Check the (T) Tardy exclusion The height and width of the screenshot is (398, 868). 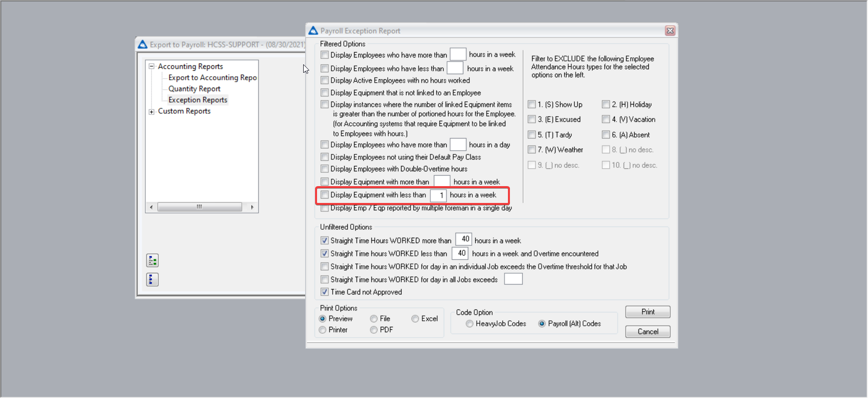click(532, 135)
